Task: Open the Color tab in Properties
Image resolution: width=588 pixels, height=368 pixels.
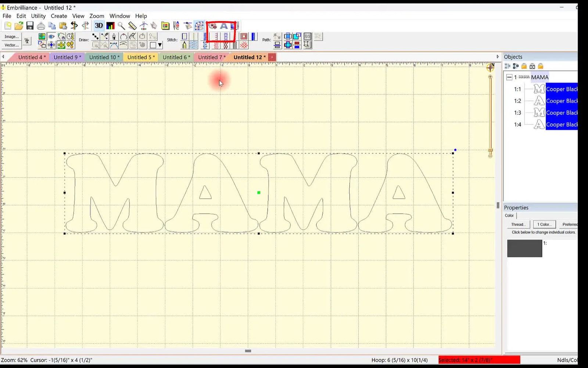Action: pos(509,215)
